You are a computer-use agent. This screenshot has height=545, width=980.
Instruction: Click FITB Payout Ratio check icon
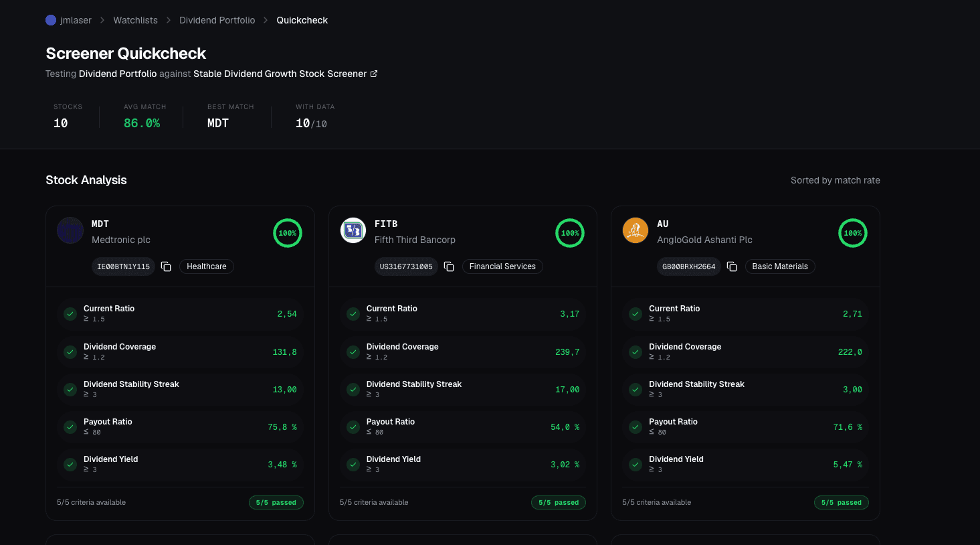[353, 427]
